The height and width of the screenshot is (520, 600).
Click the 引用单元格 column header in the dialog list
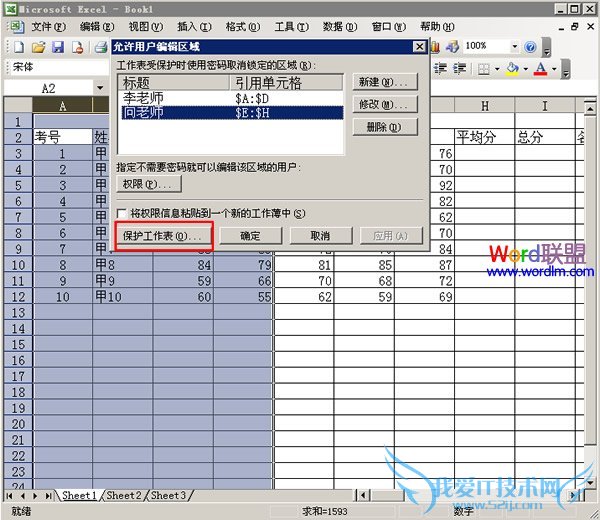(286, 83)
